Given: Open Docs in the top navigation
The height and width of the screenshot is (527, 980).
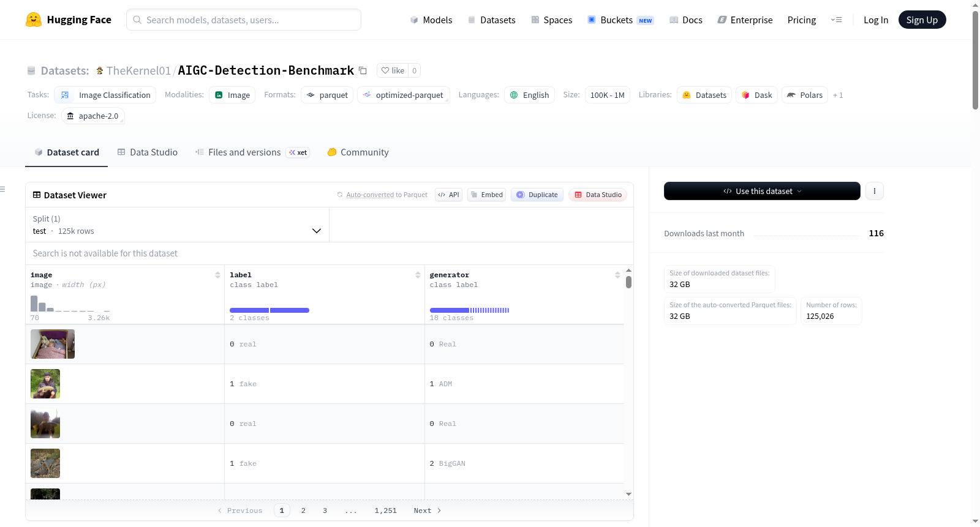Looking at the screenshot, I should click(x=686, y=20).
